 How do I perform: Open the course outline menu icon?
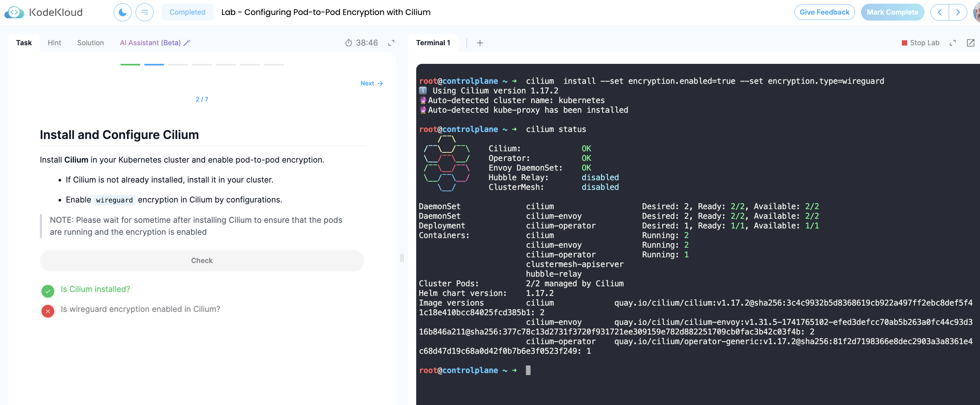click(145, 12)
